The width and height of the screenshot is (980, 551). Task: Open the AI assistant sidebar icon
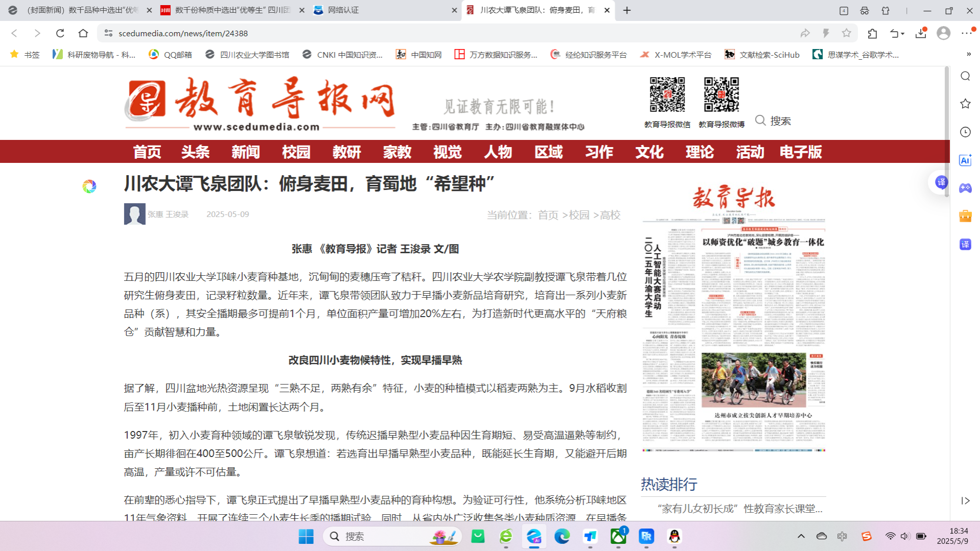tap(965, 160)
